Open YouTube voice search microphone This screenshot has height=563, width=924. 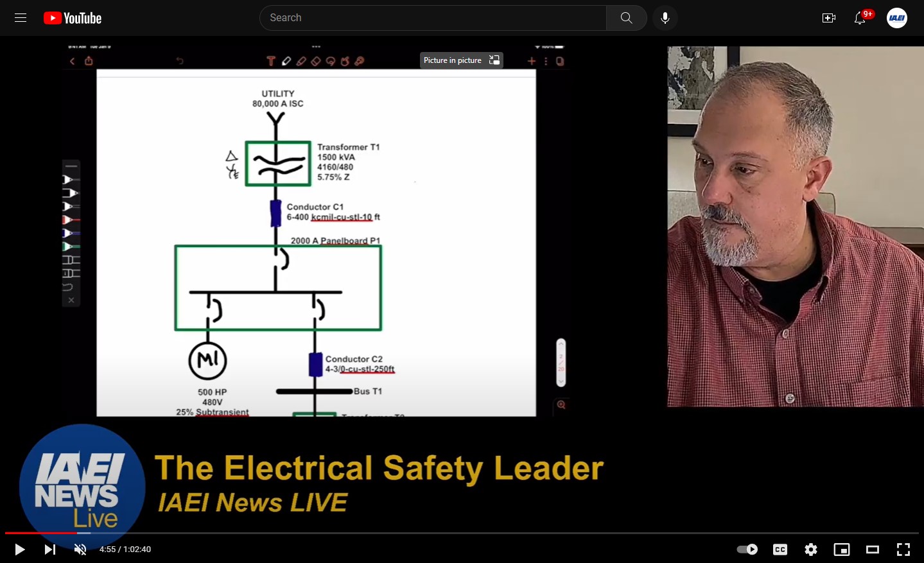pos(665,17)
